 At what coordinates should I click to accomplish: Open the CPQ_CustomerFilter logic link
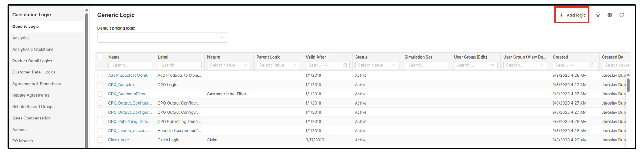pos(127,94)
